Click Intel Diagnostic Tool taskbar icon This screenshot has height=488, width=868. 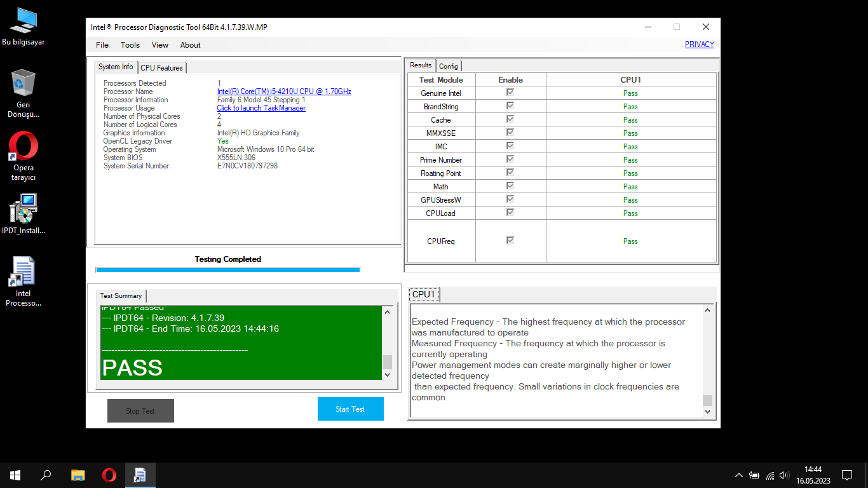(140, 475)
